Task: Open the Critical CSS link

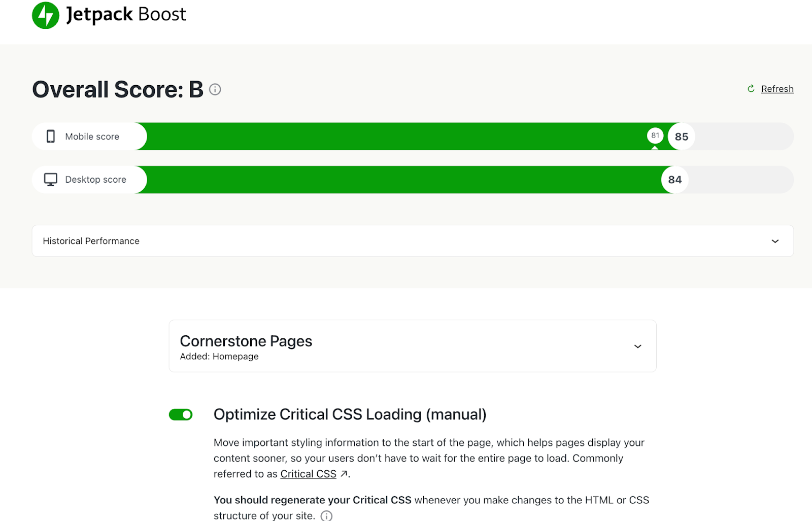Action: pyautogui.click(x=308, y=473)
